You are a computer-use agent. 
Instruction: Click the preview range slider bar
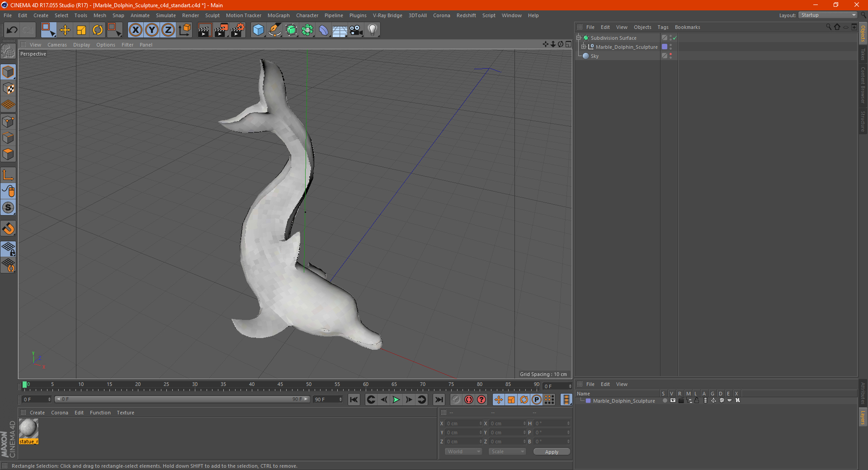coord(182,399)
